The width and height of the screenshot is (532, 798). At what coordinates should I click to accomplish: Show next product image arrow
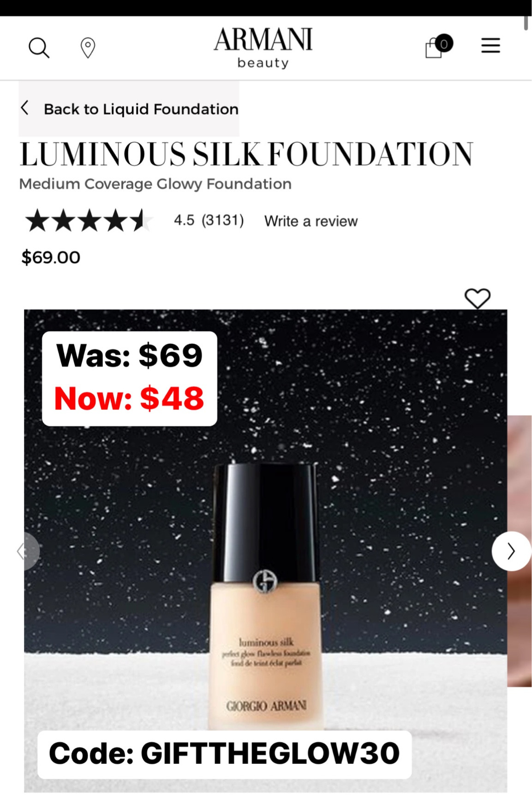(511, 551)
